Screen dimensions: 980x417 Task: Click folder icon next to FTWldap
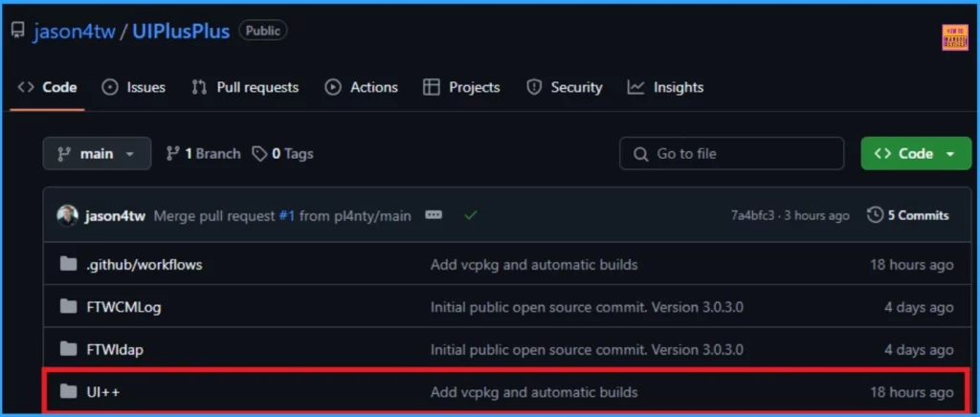(x=68, y=350)
